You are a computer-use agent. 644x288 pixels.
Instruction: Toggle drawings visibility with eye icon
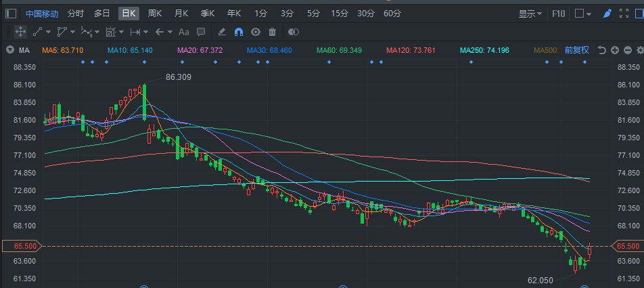point(256,32)
